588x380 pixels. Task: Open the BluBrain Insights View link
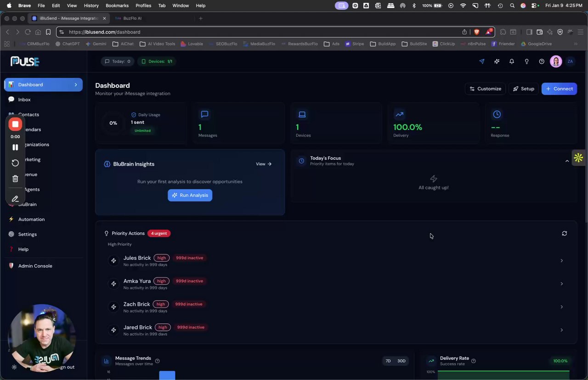point(264,164)
